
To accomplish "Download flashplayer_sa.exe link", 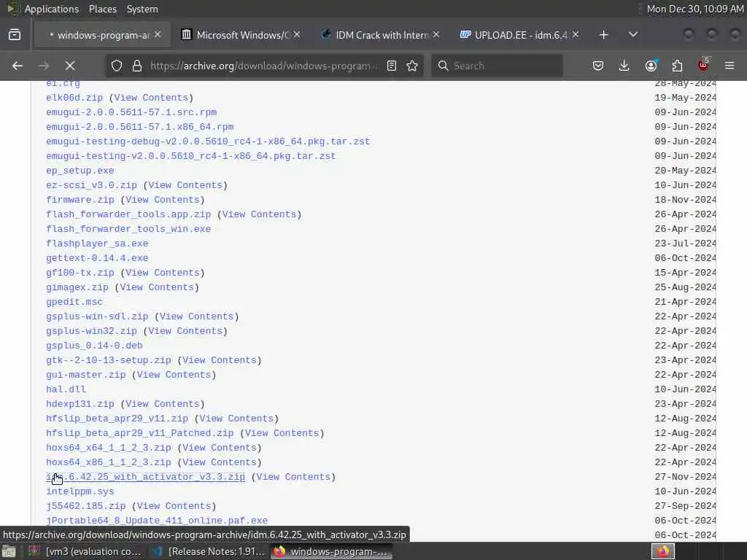I will [97, 244].
